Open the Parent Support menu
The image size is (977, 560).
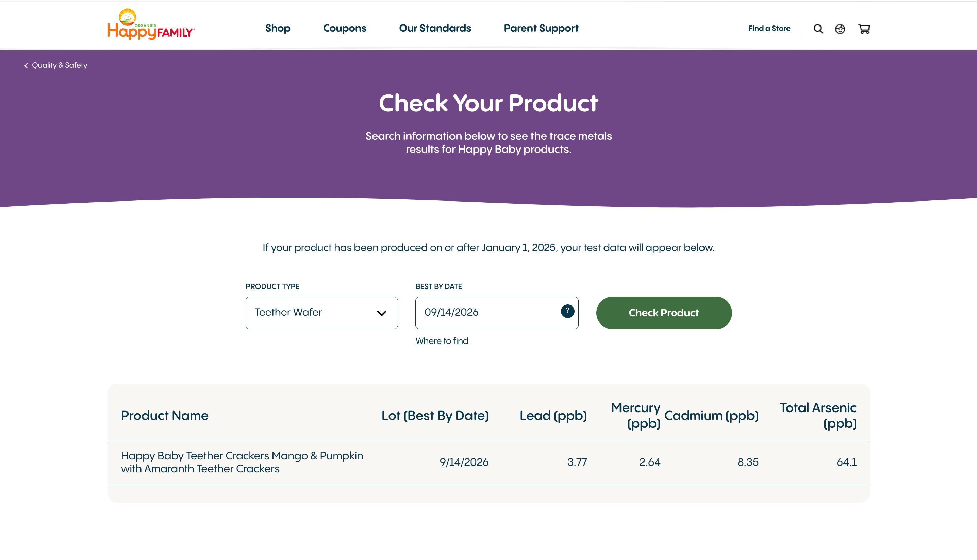point(541,28)
